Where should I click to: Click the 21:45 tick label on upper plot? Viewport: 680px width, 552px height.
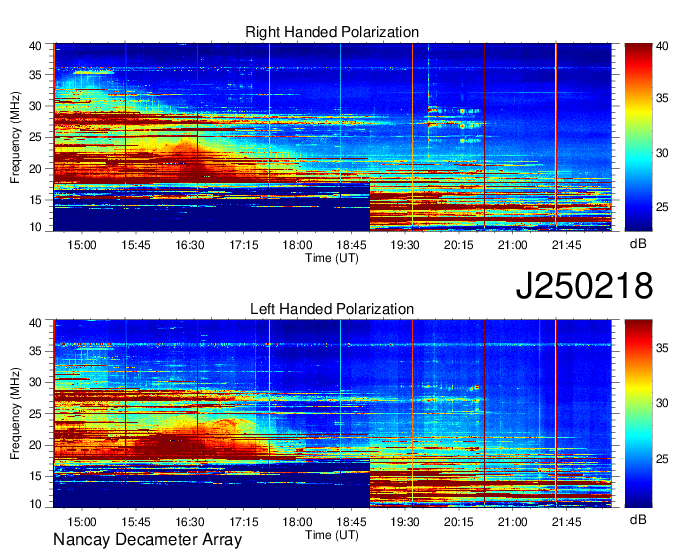tap(566, 245)
